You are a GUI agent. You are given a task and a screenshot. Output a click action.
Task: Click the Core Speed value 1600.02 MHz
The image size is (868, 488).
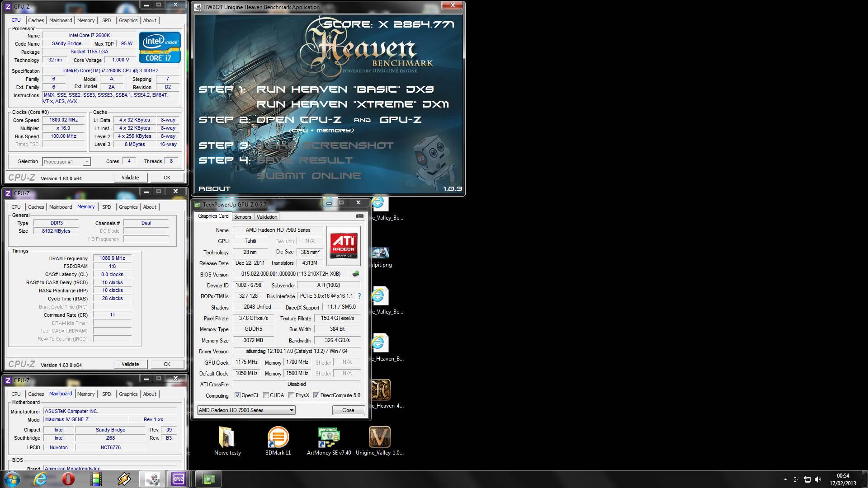click(x=64, y=120)
